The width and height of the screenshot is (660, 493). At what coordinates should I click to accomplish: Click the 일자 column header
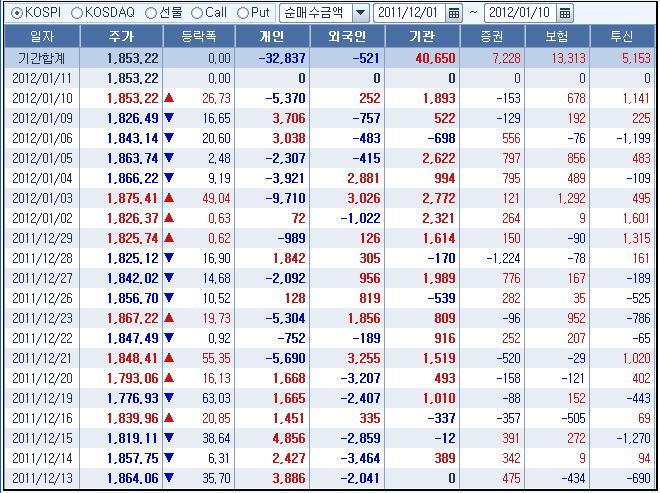tap(42, 36)
